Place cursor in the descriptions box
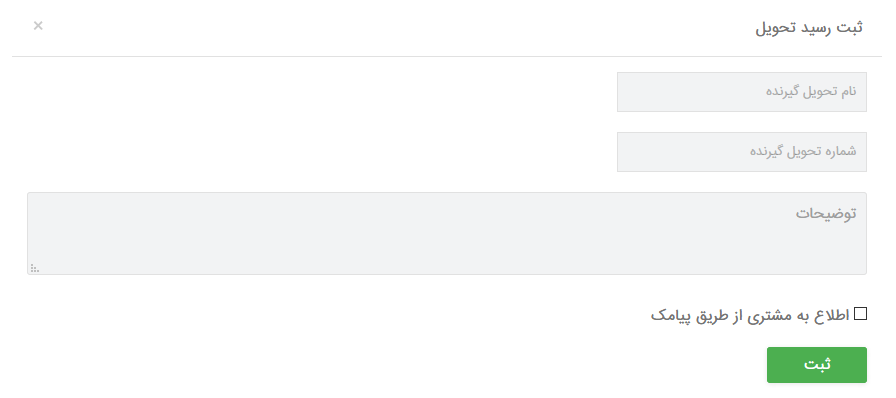Image resolution: width=896 pixels, height=398 pixels. click(447, 233)
